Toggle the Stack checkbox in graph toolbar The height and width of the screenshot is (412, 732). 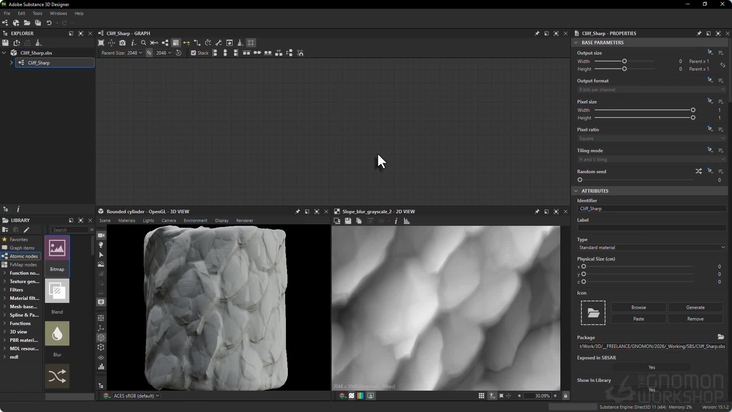pyautogui.click(x=193, y=53)
